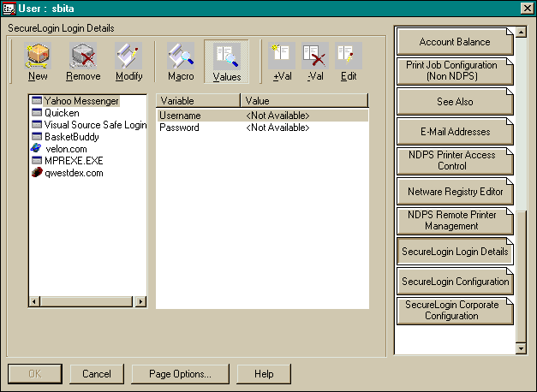537x392 pixels.
Task: Click Password's <Not Available> value
Action: coord(277,128)
